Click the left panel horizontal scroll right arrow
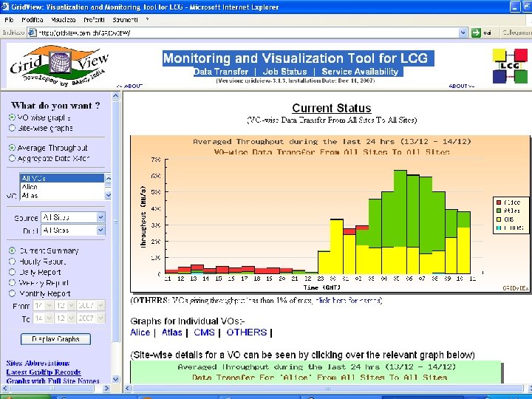Image resolution: width=532 pixels, height=399 pixels. (x=106, y=388)
